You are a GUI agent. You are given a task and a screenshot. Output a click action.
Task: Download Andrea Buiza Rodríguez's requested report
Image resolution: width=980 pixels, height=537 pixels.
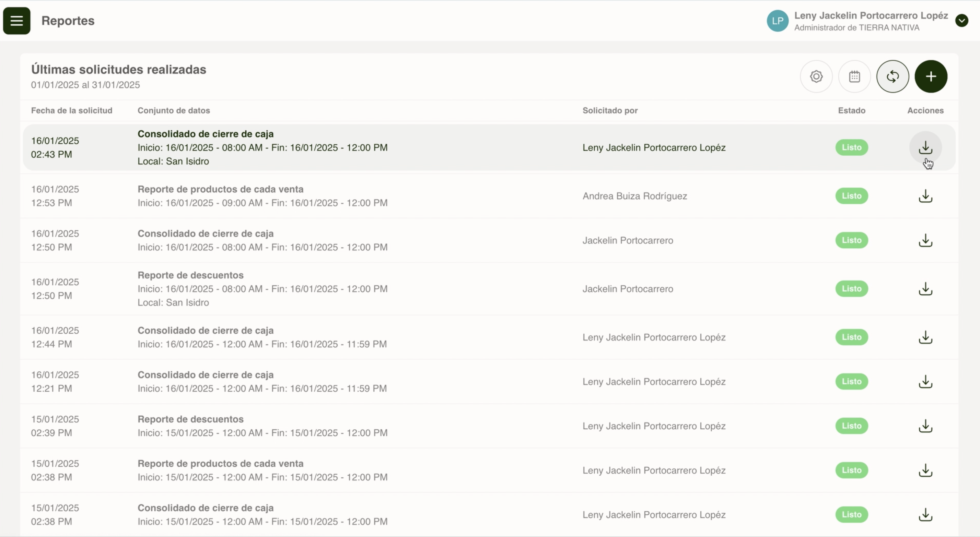tap(925, 196)
